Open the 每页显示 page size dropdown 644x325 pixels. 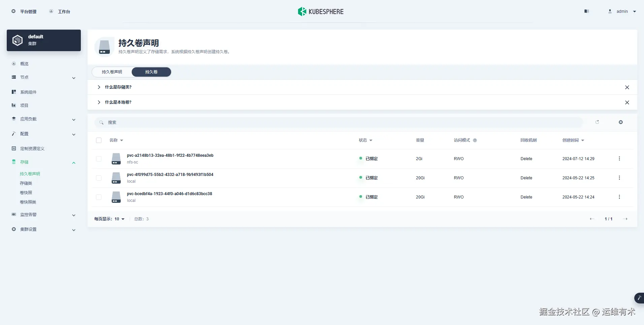(x=109, y=219)
